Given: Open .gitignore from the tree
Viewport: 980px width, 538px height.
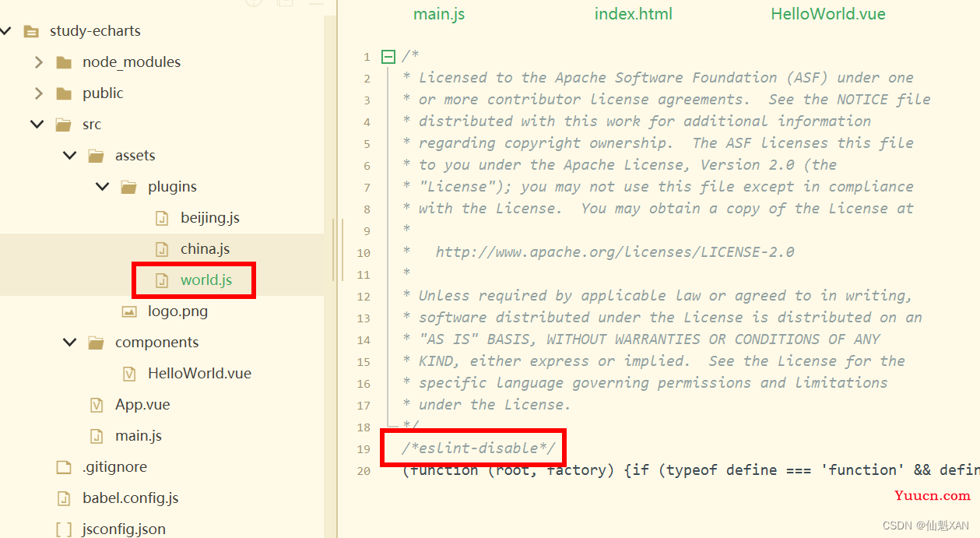Looking at the screenshot, I should pos(114,467).
